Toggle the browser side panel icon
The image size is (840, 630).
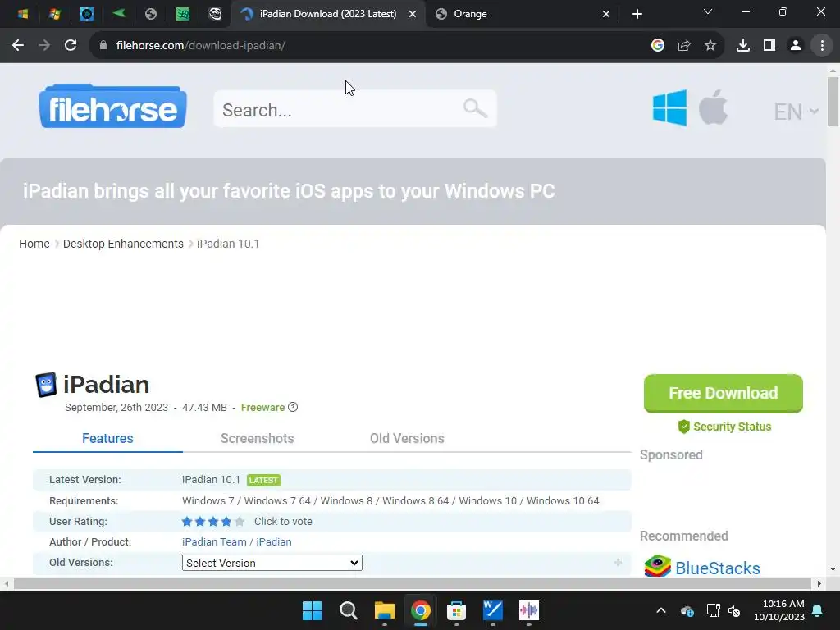tap(769, 46)
